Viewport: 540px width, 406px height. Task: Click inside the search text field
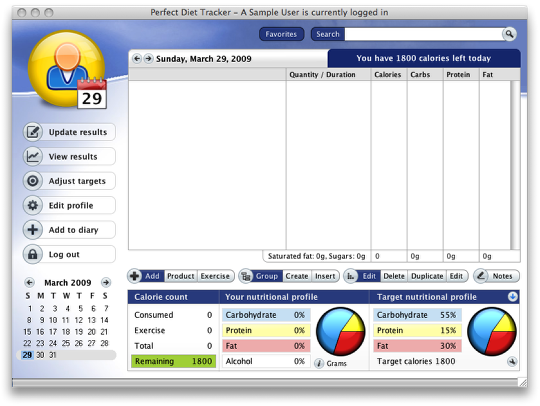424,34
